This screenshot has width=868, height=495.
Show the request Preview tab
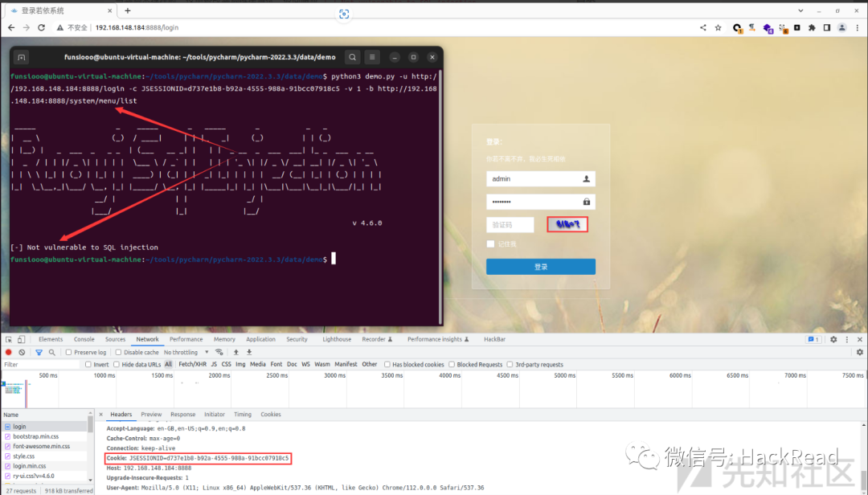(151, 414)
